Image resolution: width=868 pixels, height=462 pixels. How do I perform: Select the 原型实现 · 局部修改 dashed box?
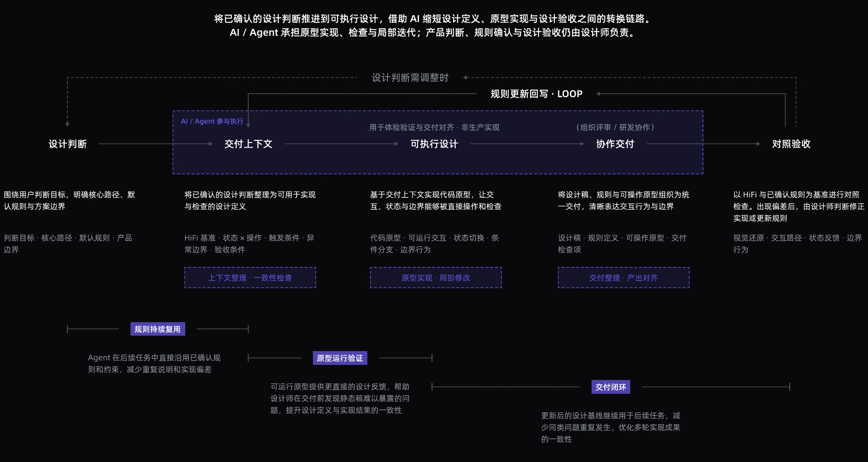click(436, 278)
